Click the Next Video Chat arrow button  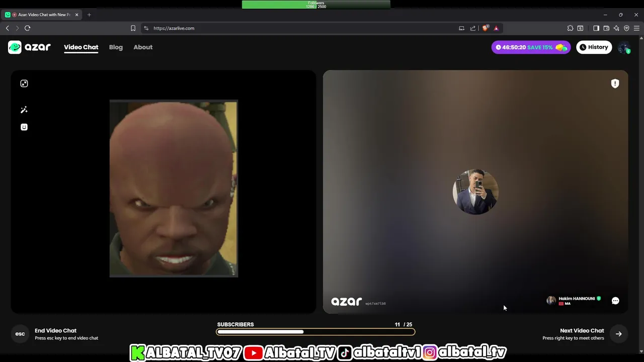click(618, 334)
